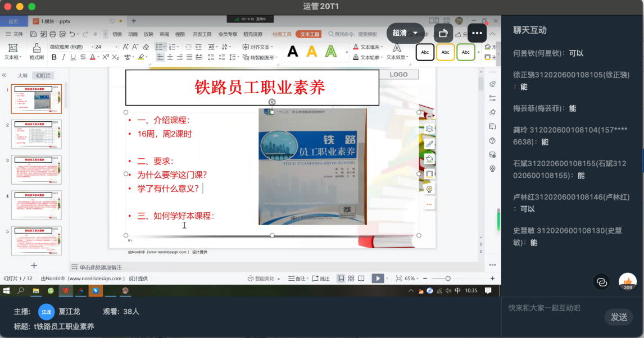
Task: Toggle italic text formatting
Action: coord(64,57)
